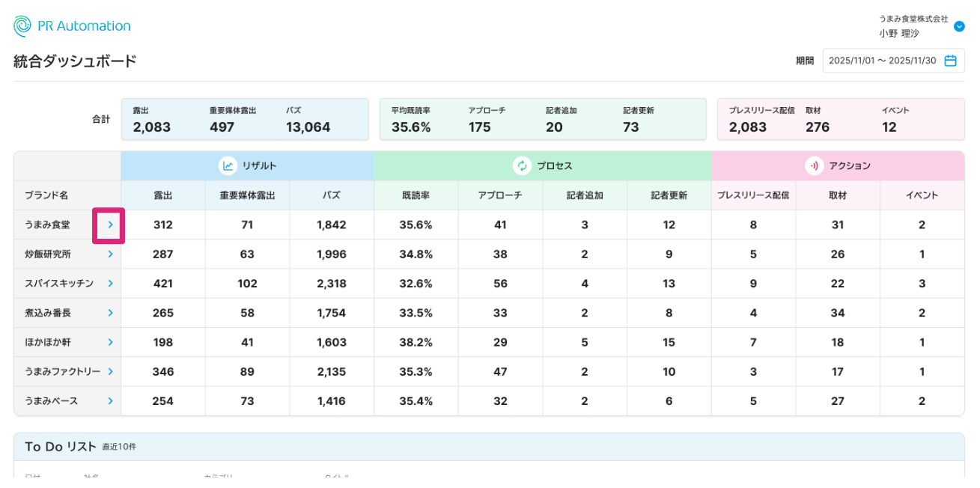This screenshot has height=488, width=980.
Task: Click the user name 小野 理沙
Action: click(899, 34)
